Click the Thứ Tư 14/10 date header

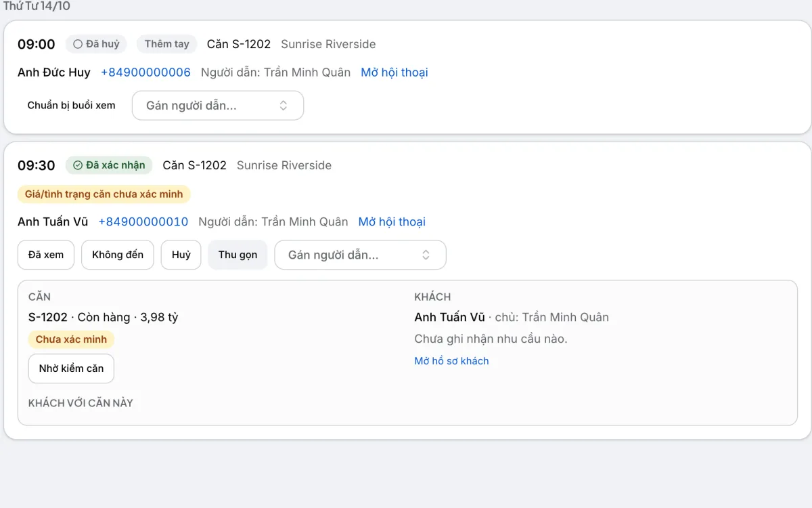(x=37, y=6)
